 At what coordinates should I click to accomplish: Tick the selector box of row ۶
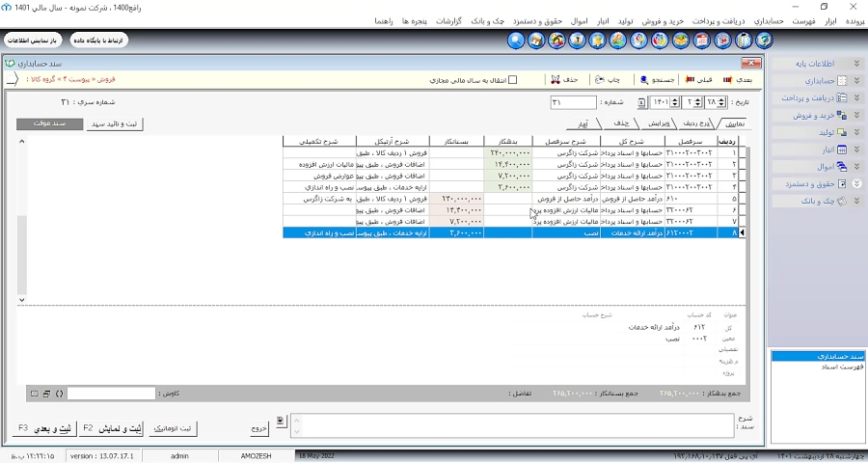pyautogui.click(x=742, y=210)
